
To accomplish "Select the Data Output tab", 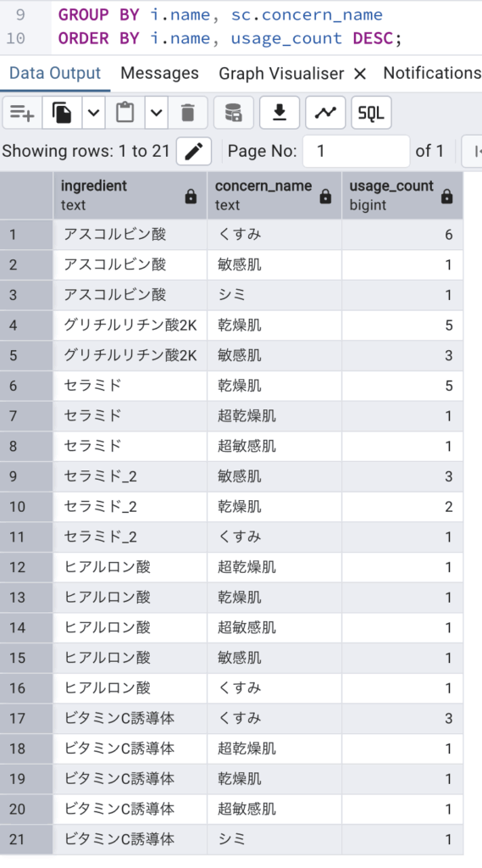I will coord(55,73).
